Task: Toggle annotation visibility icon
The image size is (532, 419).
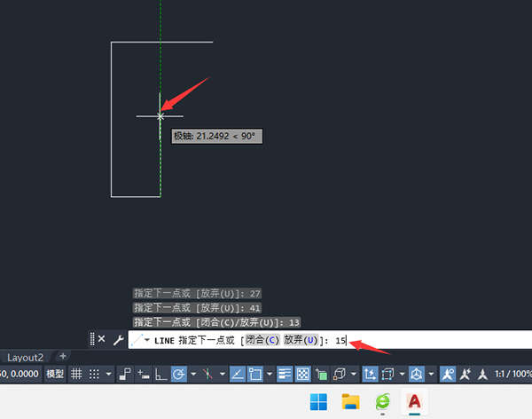Action: [448, 374]
